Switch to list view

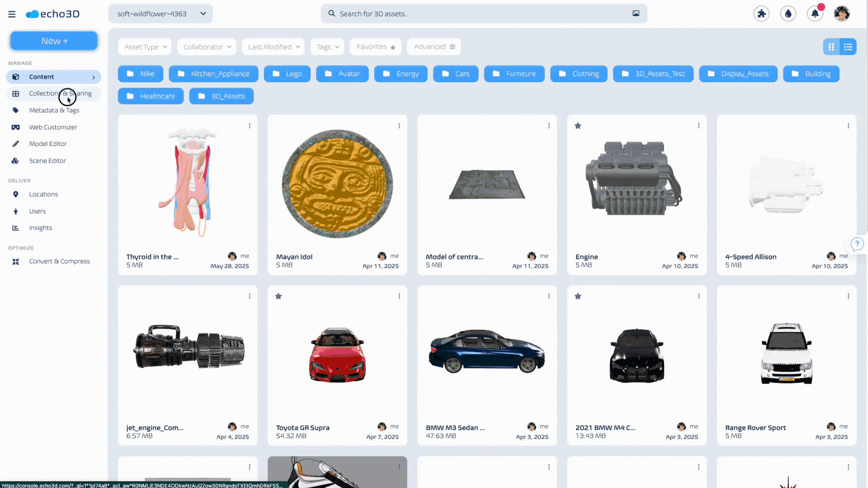click(x=848, y=47)
